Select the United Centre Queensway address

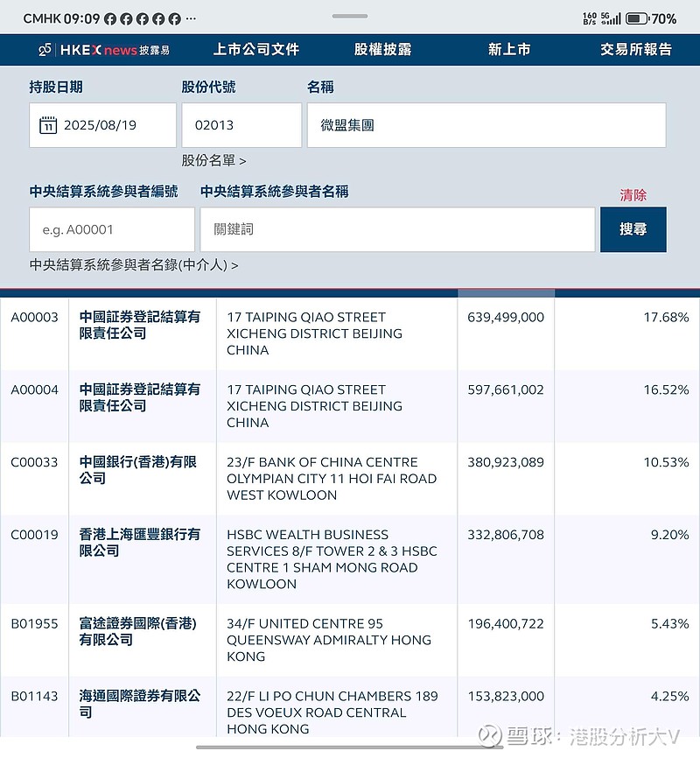click(329, 640)
